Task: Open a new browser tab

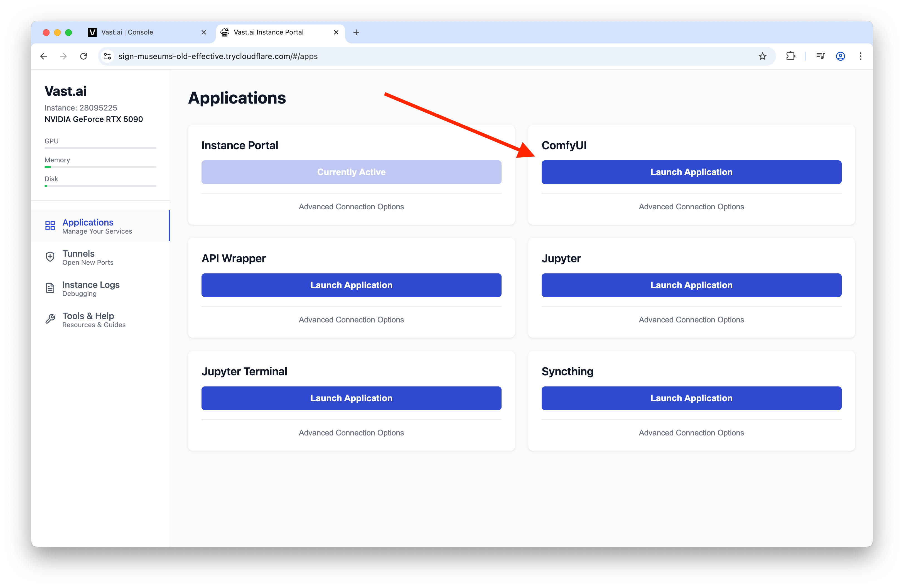Action: [x=356, y=32]
